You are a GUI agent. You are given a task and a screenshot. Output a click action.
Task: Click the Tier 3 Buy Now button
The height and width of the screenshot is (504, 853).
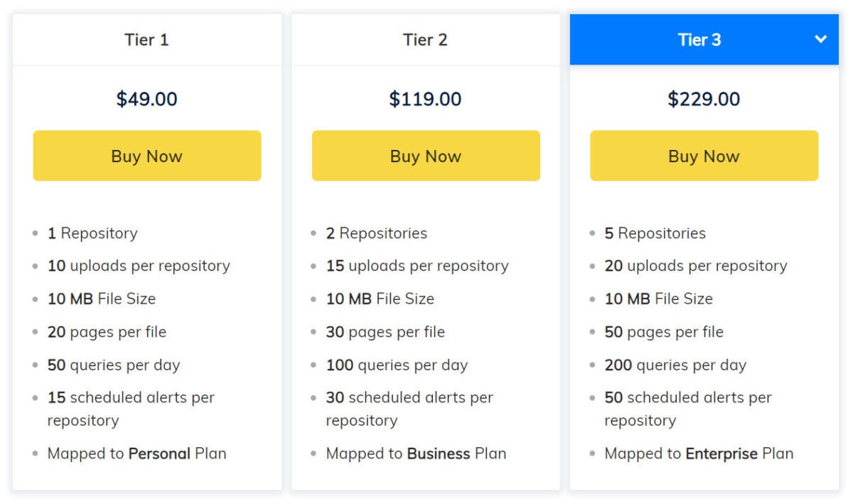tap(704, 155)
